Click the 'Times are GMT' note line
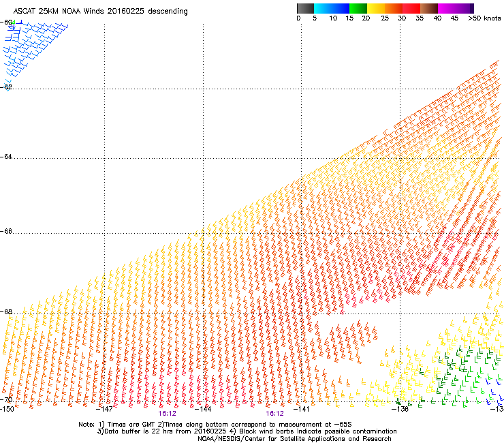This screenshot has width=504, height=443. click(215, 425)
